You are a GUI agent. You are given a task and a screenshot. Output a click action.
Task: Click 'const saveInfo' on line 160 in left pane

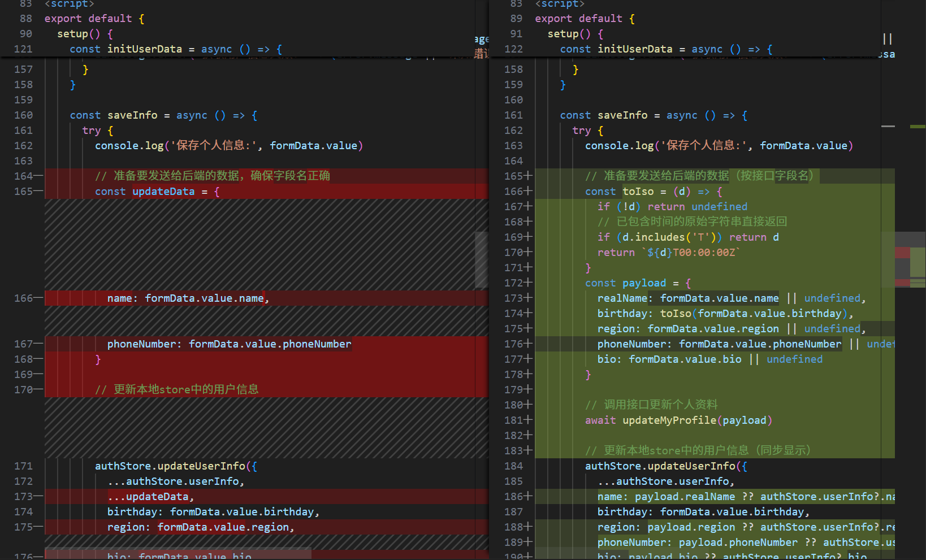click(163, 115)
